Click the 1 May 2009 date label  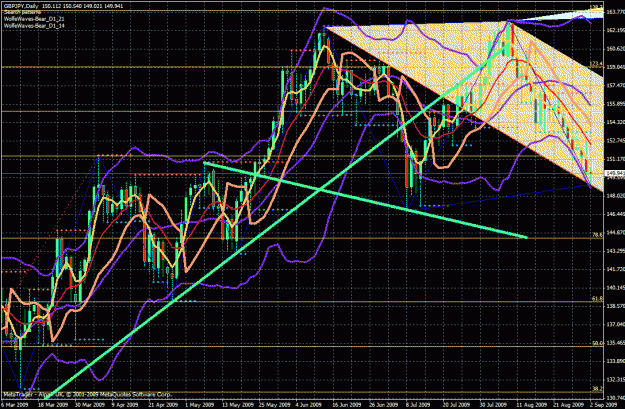(x=199, y=405)
